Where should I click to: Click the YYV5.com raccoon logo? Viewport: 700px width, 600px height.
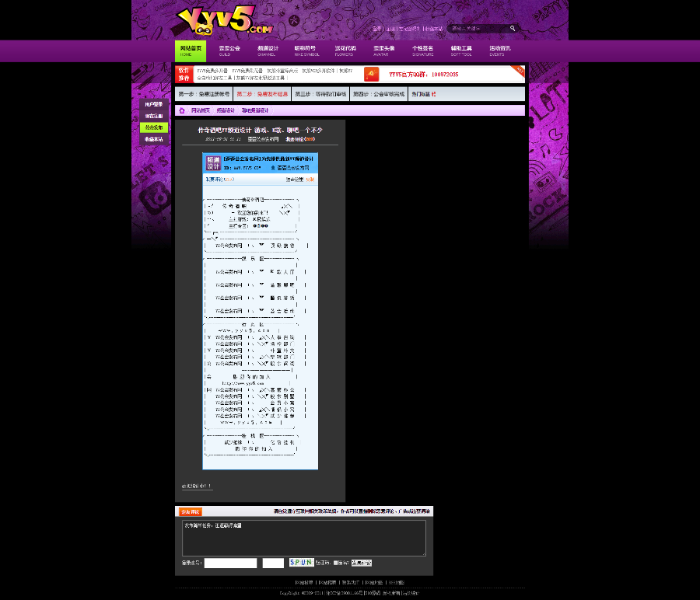click(225, 20)
